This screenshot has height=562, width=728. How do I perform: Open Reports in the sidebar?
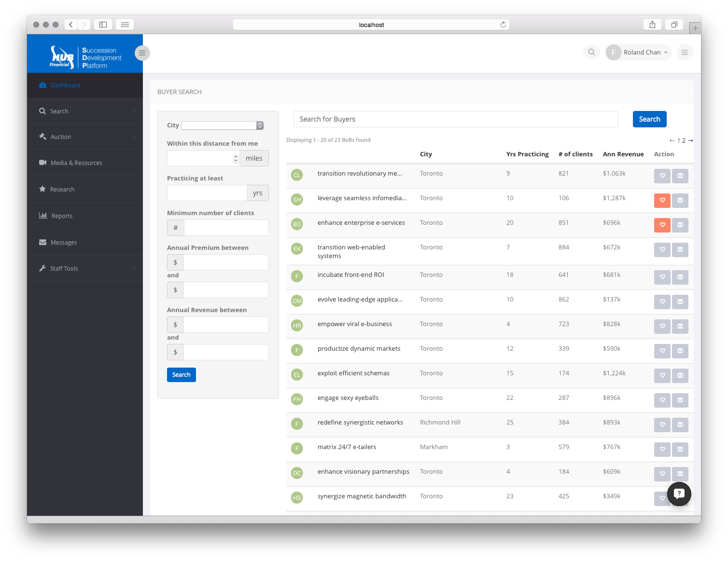pos(85,216)
